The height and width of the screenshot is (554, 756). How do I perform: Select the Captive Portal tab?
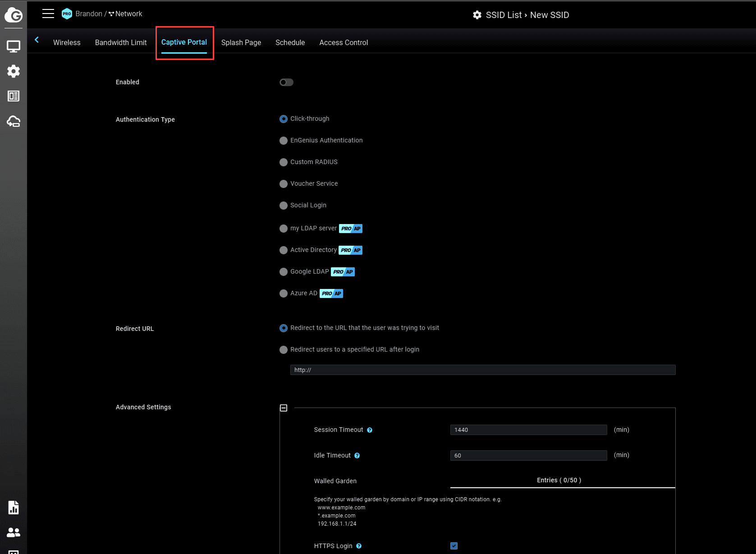pos(184,42)
